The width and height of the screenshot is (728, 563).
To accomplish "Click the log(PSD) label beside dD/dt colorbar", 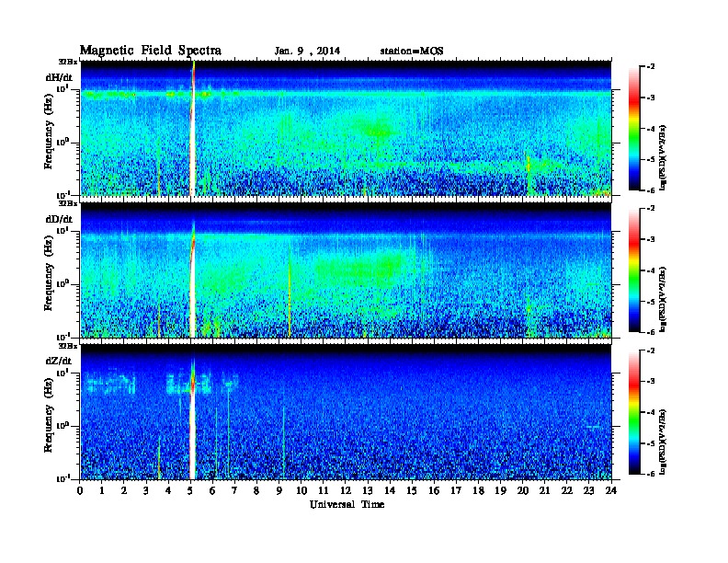I will click(x=663, y=300).
